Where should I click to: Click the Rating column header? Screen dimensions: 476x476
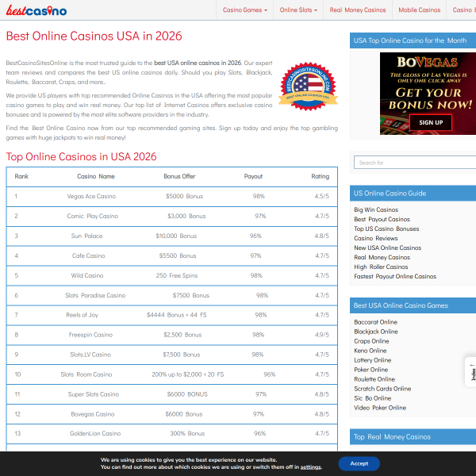point(321,177)
